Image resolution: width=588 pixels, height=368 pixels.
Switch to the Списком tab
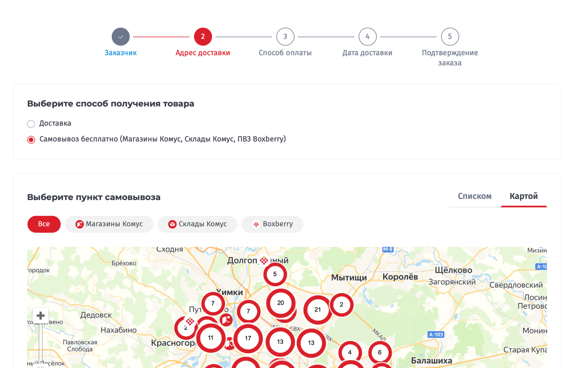[475, 196]
